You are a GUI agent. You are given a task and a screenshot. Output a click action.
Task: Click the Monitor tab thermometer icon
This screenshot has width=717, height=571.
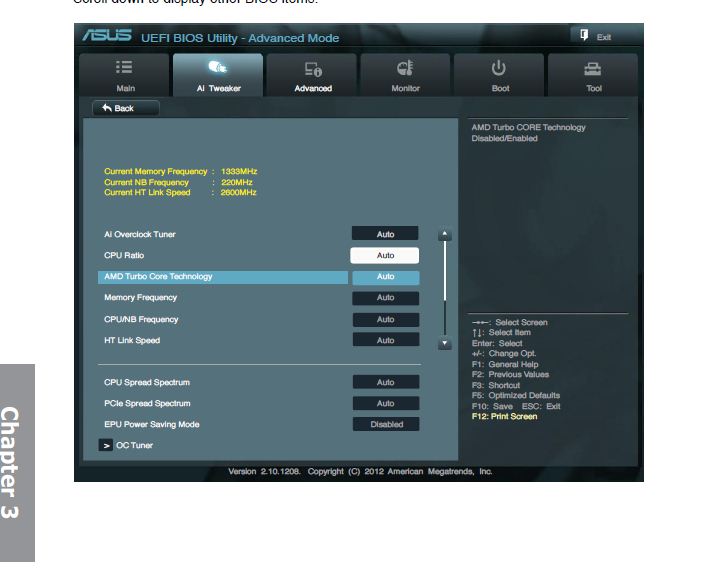[x=405, y=68]
